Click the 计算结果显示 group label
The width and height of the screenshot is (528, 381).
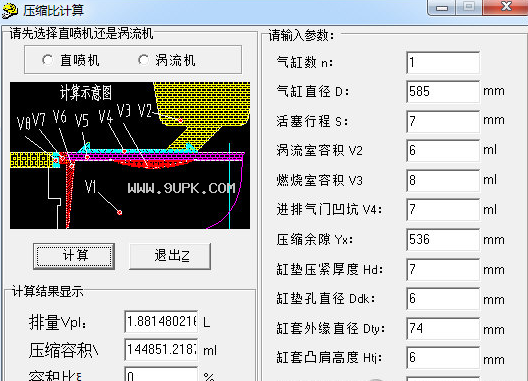[x=47, y=291]
